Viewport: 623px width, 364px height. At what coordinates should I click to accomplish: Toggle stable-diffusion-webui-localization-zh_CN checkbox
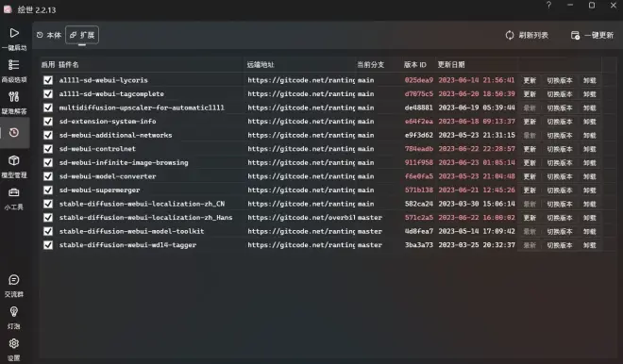point(48,204)
